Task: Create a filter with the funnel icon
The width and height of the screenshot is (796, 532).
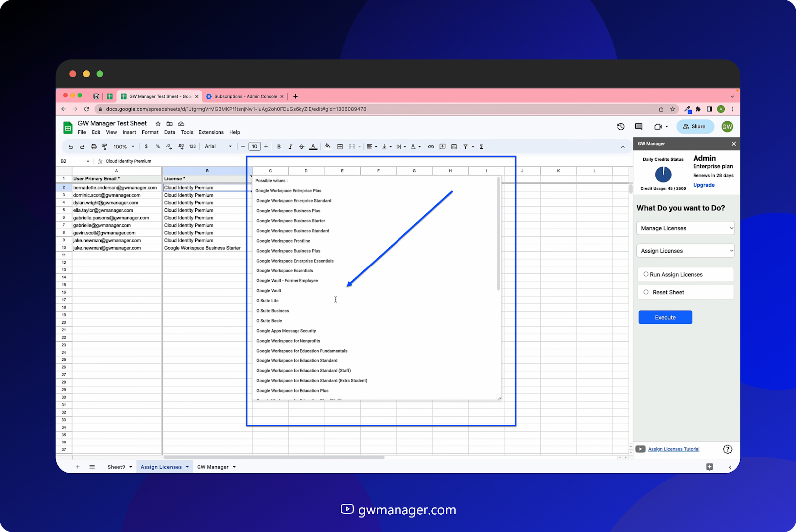Action: click(x=465, y=147)
